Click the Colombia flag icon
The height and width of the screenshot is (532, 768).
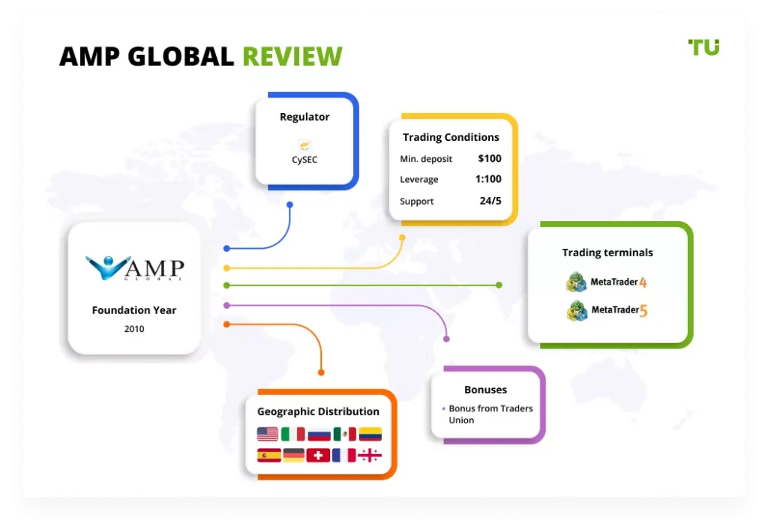tap(370, 434)
